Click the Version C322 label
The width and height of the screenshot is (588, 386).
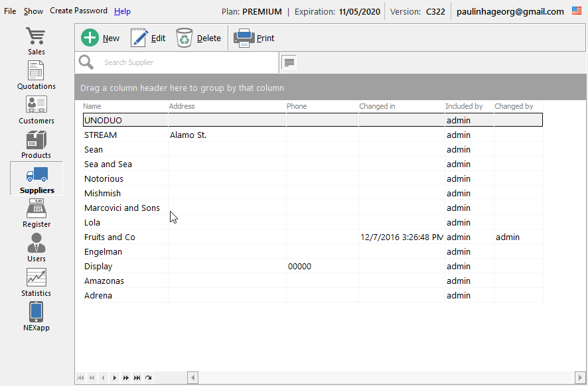click(x=417, y=12)
